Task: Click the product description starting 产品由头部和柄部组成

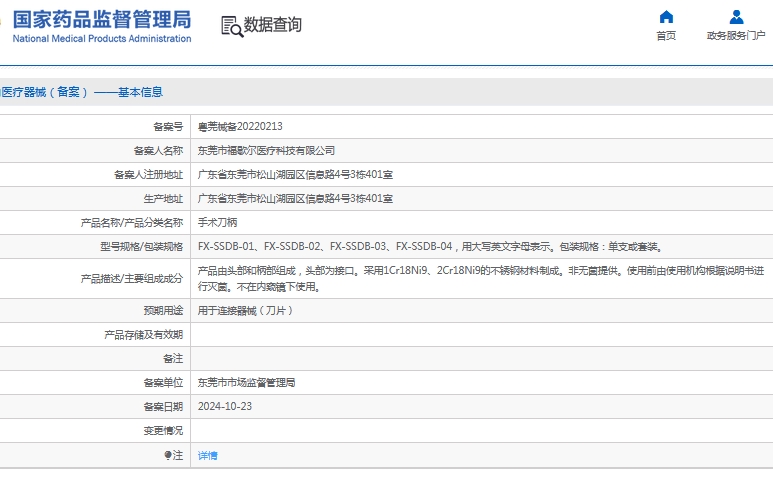Action: 481,278
